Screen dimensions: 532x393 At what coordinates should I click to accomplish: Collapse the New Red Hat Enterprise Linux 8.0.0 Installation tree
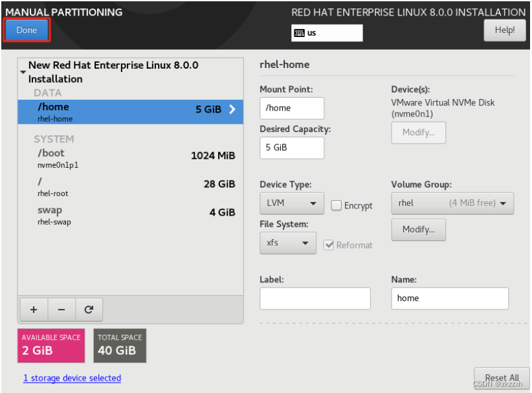coord(23,72)
